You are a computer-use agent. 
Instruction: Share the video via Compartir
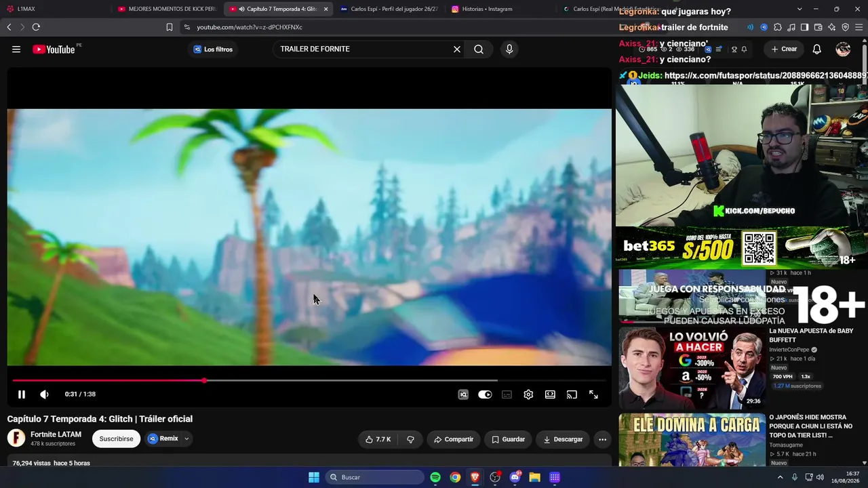click(454, 439)
